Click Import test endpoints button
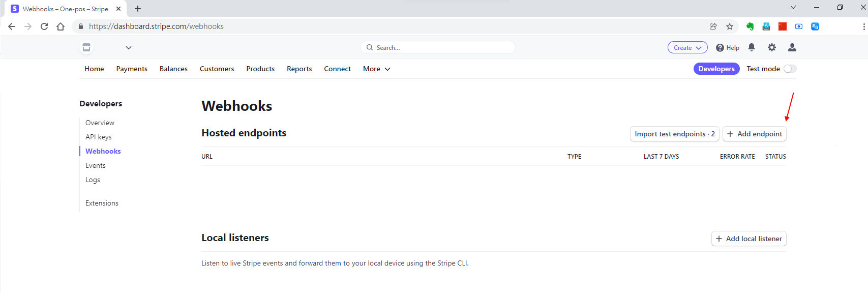 point(675,134)
